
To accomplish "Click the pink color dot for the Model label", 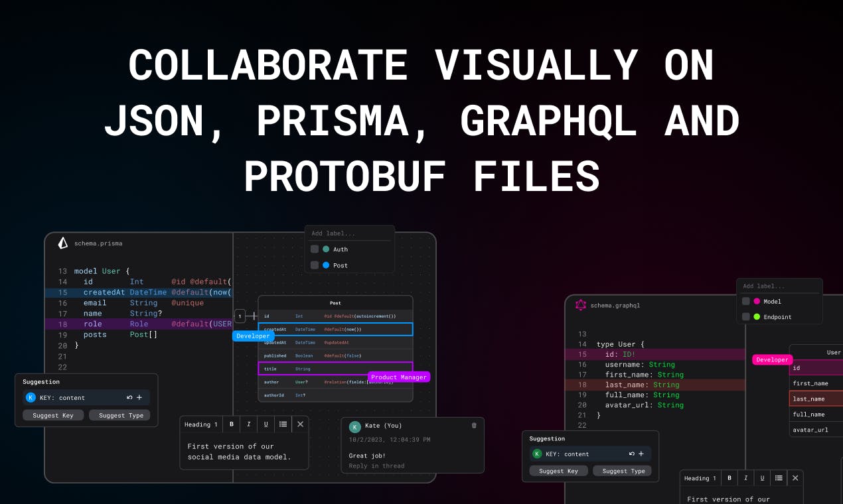I will coord(757,301).
